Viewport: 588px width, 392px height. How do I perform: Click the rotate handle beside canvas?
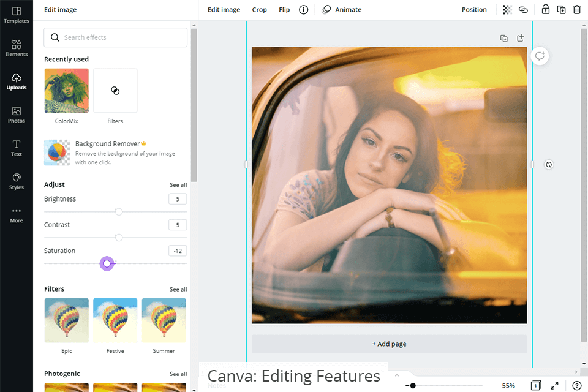pos(549,165)
